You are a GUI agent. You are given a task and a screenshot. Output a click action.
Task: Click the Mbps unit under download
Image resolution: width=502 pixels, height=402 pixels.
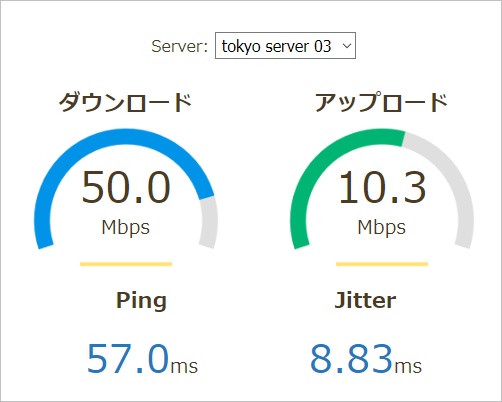tap(126, 228)
